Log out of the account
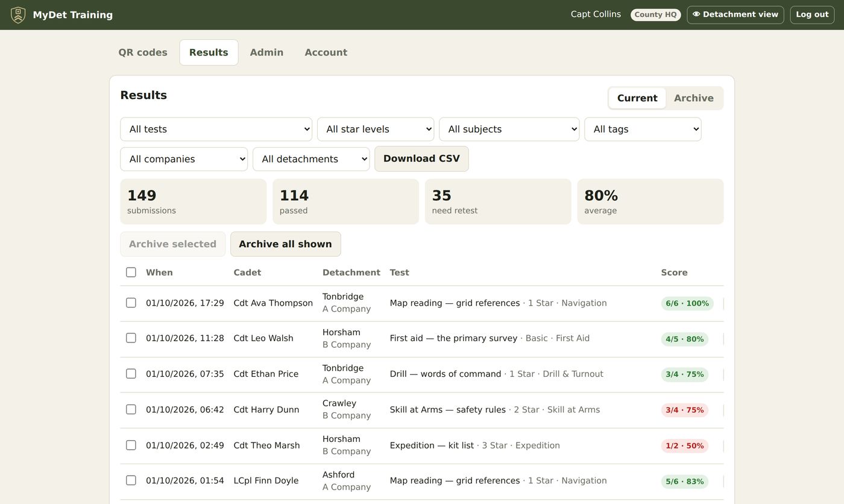This screenshot has height=504, width=844. point(812,14)
